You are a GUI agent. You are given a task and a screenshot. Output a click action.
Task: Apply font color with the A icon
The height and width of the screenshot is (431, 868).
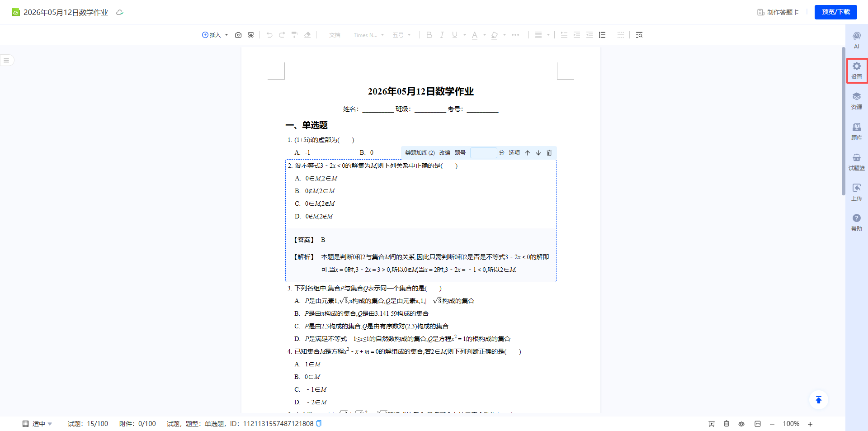click(475, 35)
